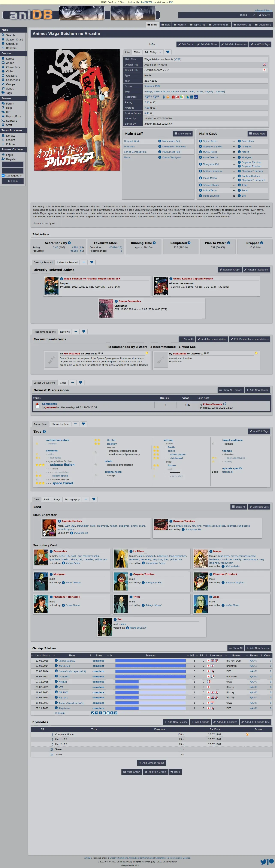Open the Captain Herlock main character link
Image resolution: width=275 pixels, height=868 pixels.
pyautogui.click(x=72, y=521)
